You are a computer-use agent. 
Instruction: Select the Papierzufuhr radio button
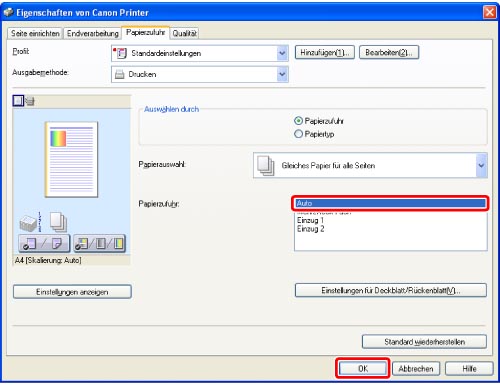(x=298, y=121)
